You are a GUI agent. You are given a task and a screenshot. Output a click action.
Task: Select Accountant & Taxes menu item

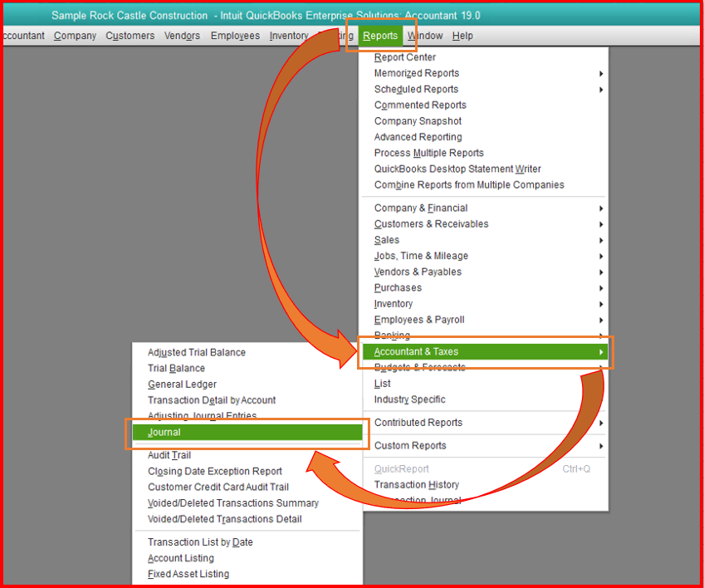coord(485,352)
